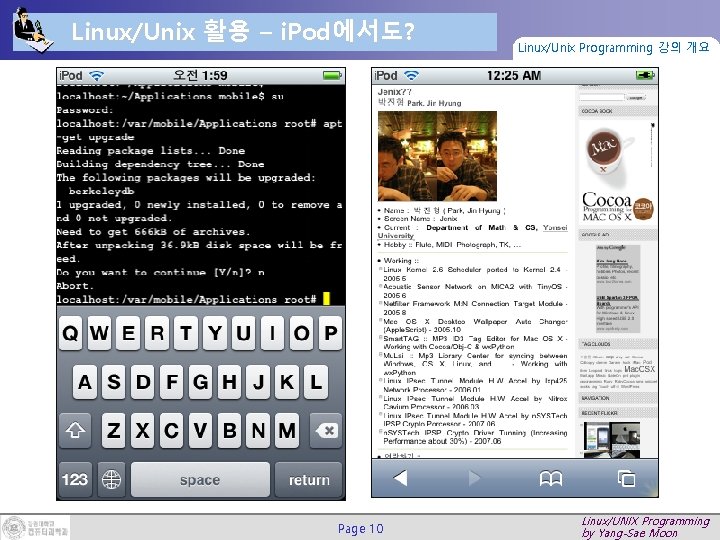The width and height of the screenshot is (720, 540).
Task: Tap the A key on the keyboard
Action: pyautogui.click(x=84, y=382)
